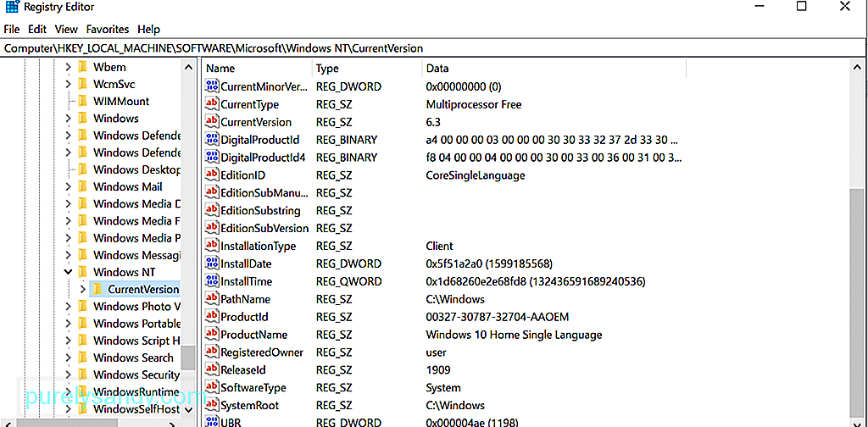Click the EditionSubstring value icon
The width and height of the screenshot is (868, 427).
point(211,210)
